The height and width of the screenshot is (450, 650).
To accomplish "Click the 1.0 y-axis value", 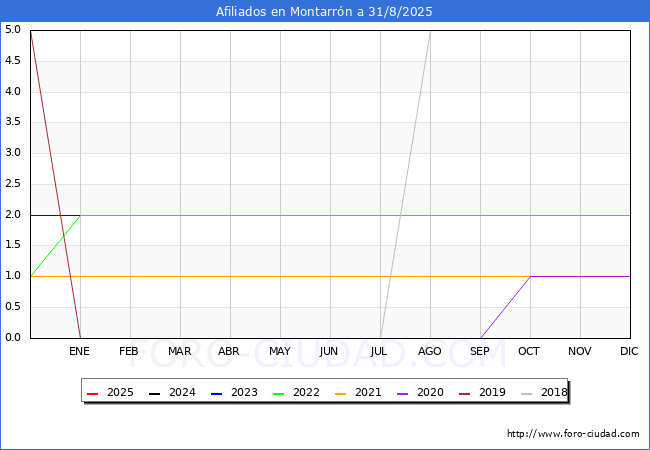I will tap(13, 276).
